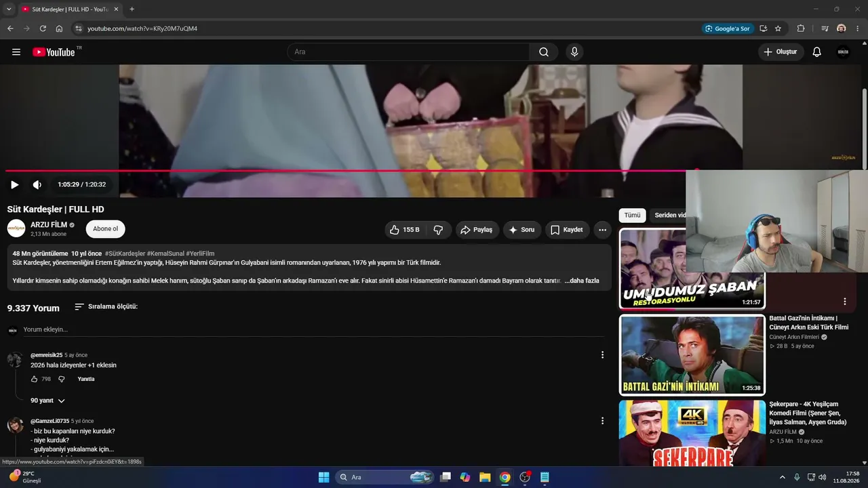This screenshot has height=488, width=868.
Task: Bookmark this page with the star icon
Action: [x=778, y=28]
